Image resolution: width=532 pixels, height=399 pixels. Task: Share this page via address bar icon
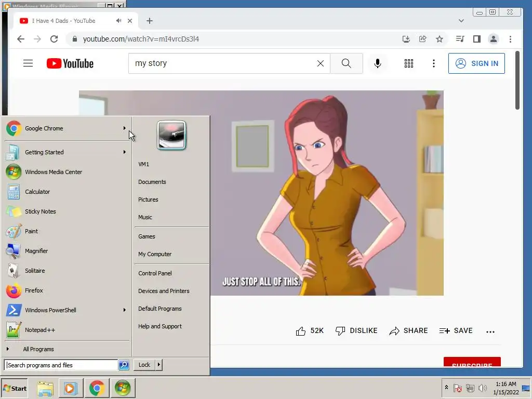(x=423, y=39)
